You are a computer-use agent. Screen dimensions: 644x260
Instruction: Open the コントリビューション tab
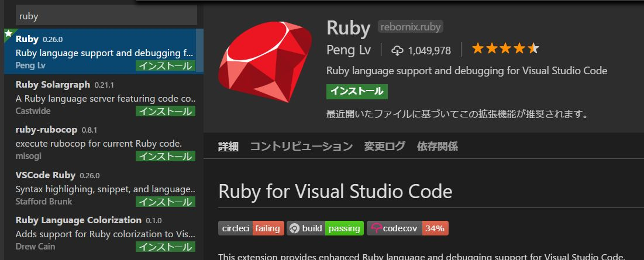(x=301, y=146)
